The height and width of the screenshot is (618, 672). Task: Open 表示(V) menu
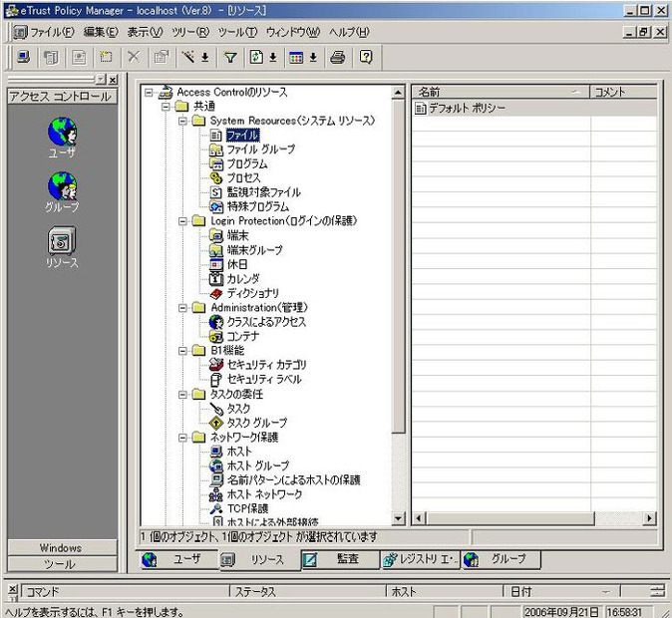pos(146,32)
